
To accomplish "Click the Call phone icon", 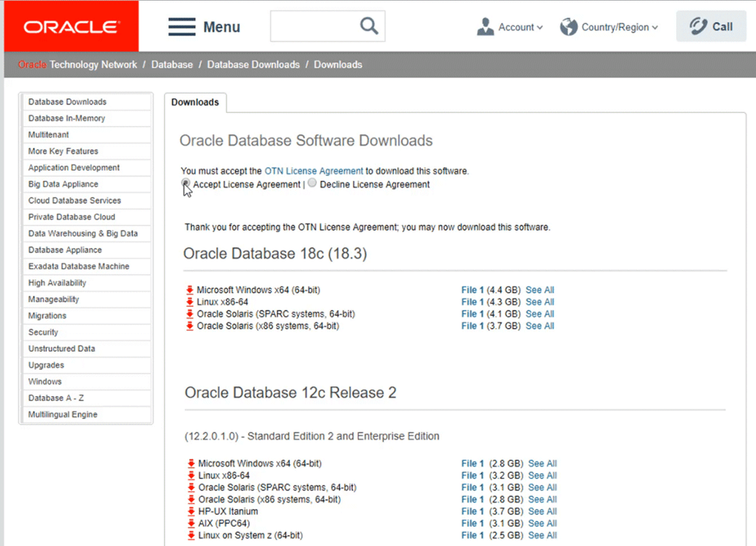I will pyautogui.click(x=698, y=26).
